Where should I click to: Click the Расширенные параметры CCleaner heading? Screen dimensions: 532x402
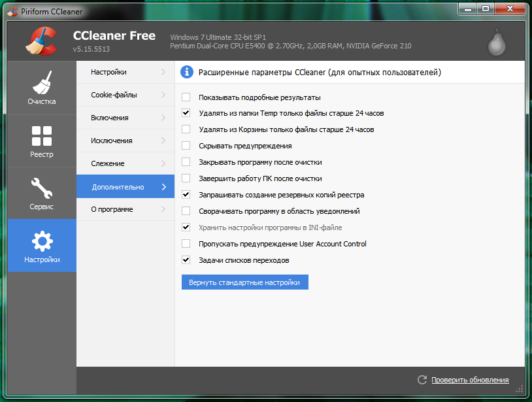point(320,73)
